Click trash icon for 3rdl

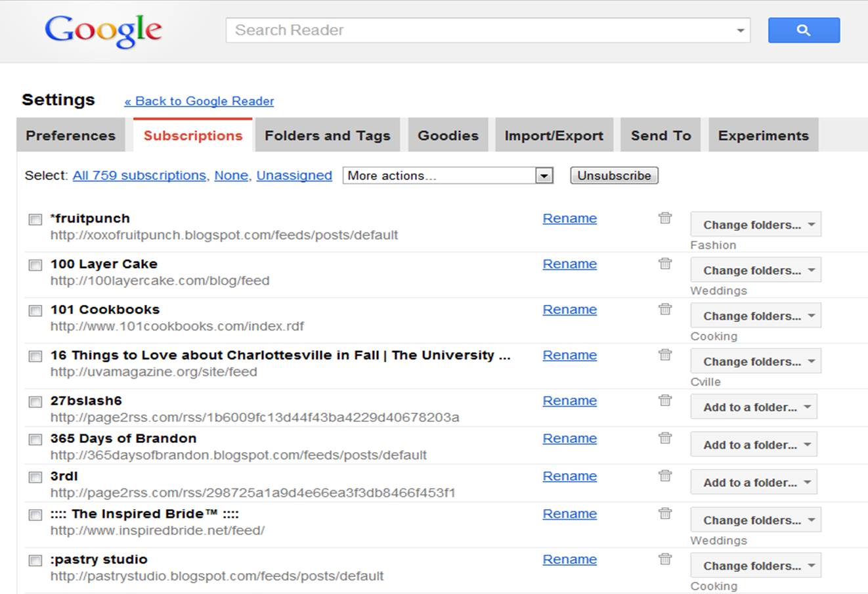tap(665, 476)
